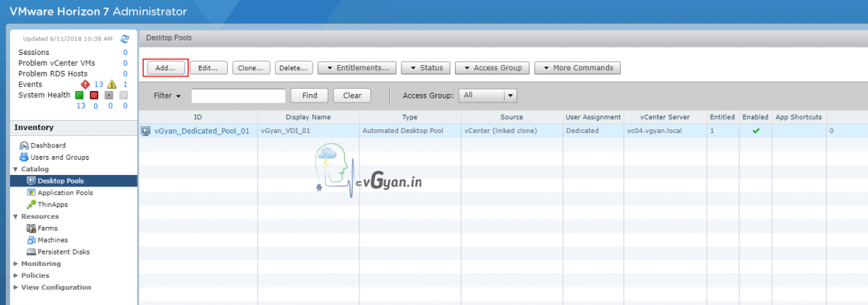Click the red error events icon

coord(85,85)
